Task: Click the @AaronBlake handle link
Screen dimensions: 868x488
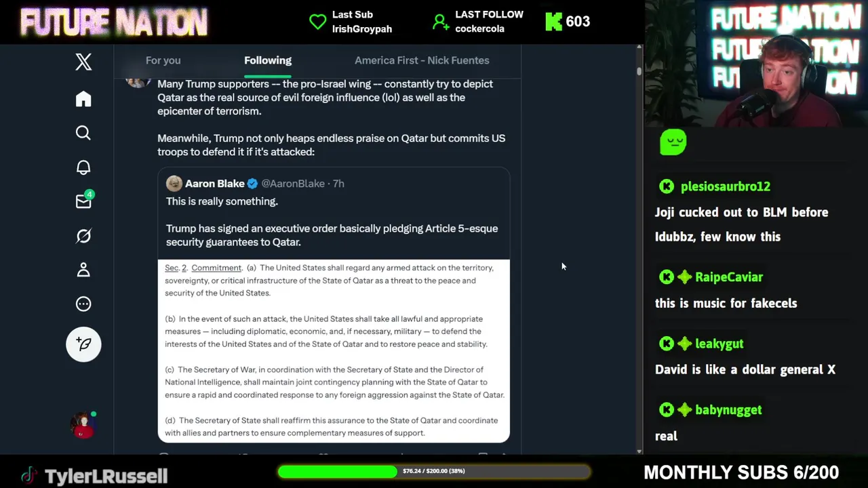Action: tap(293, 184)
